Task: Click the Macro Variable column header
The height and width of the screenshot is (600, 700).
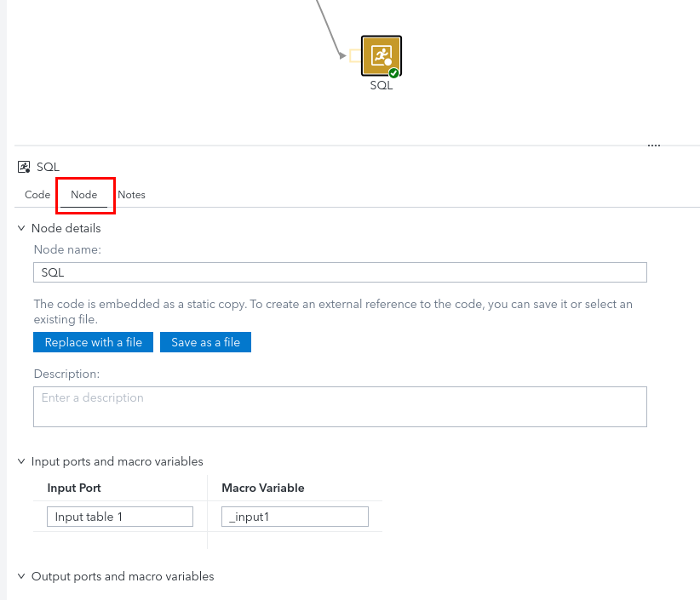Action: click(x=262, y=488)
